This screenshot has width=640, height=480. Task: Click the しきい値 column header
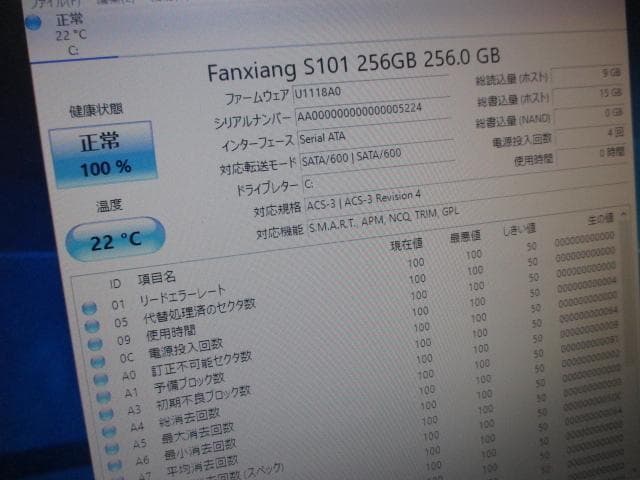point(519,231)
